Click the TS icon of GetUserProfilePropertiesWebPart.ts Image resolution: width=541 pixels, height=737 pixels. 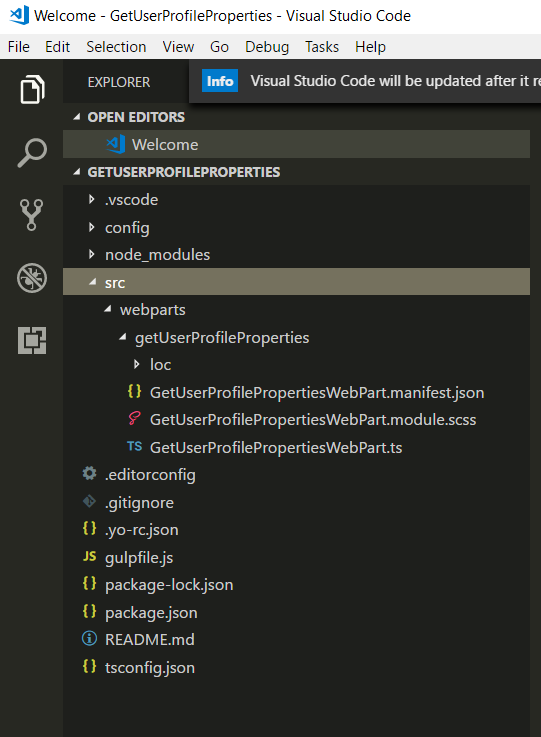click(134, 447)
